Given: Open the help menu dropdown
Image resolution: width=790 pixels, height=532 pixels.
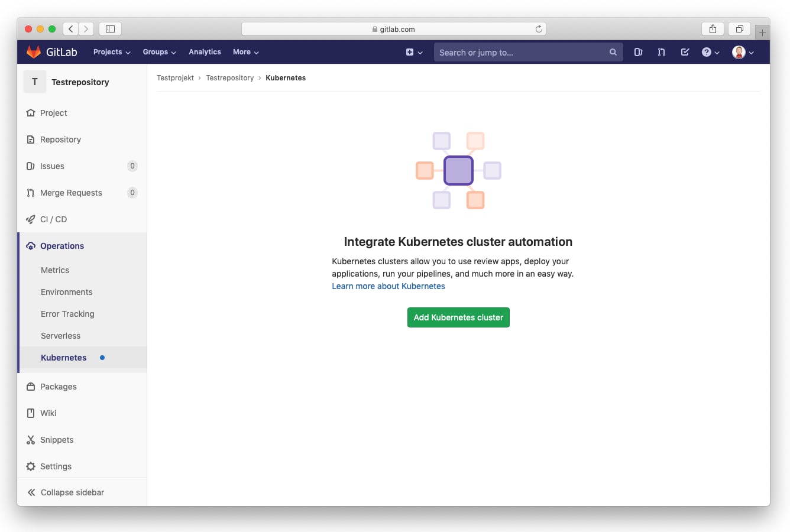Looking at the screenshot, I should pos(710,52).
